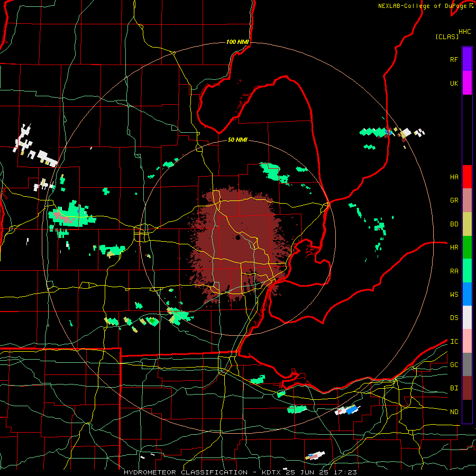
Task: Click the 100 NMI range ring label
Action: click(x=237, y=42)
